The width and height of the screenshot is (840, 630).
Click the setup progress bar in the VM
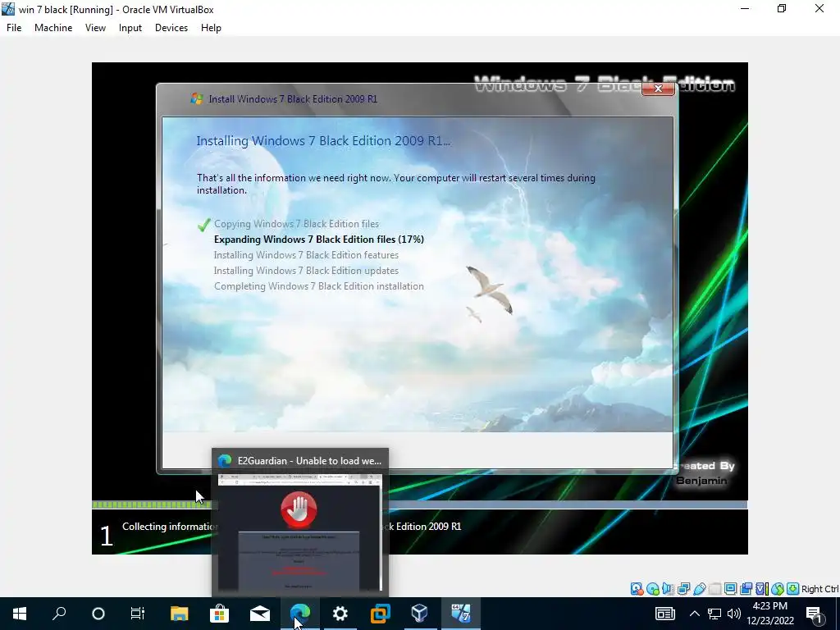pyautogui.click(x=419, y=504)
